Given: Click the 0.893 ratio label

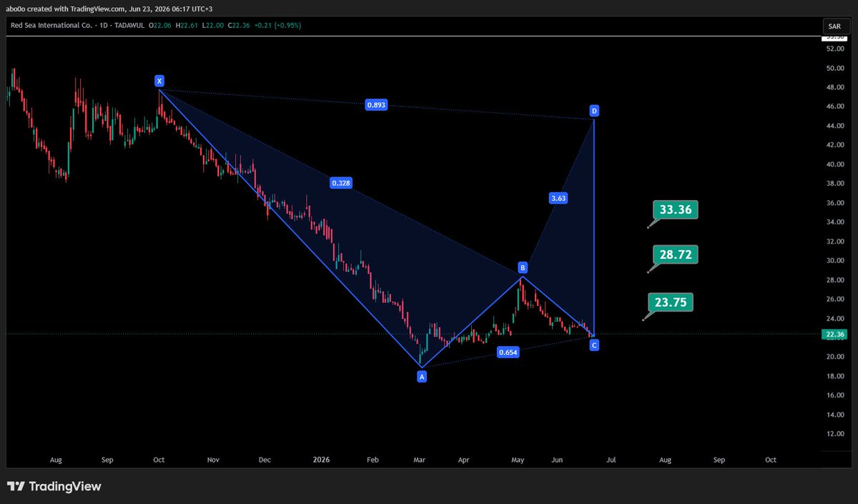Looking at the screenshot, I should coord(377,104).
